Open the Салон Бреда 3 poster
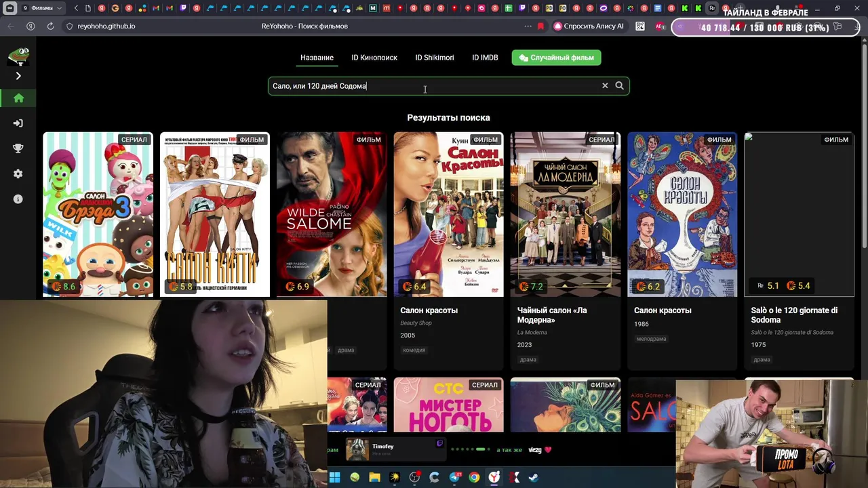The image size is (868, 488). tap(98, 214)
